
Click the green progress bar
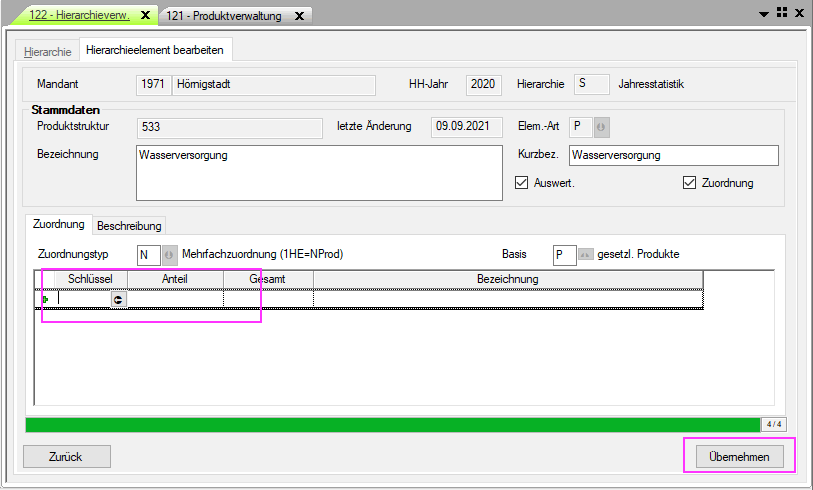click(x=390, y=424)
